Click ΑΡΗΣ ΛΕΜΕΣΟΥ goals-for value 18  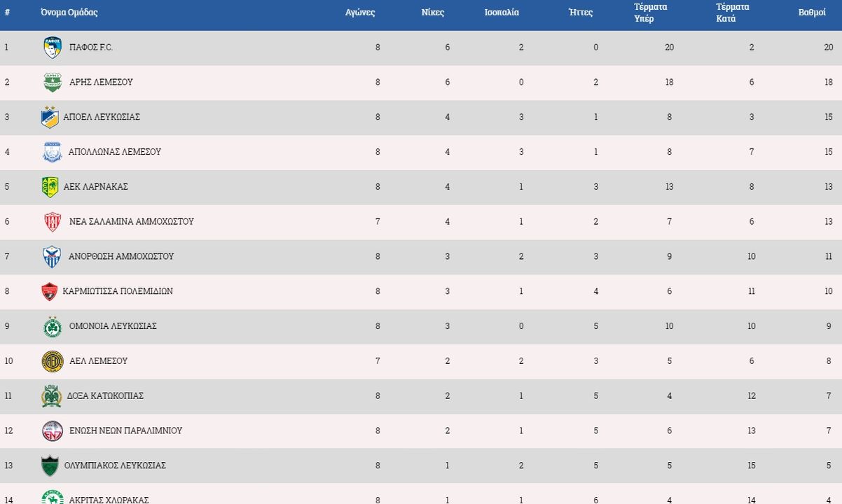(x=669, y=83)
